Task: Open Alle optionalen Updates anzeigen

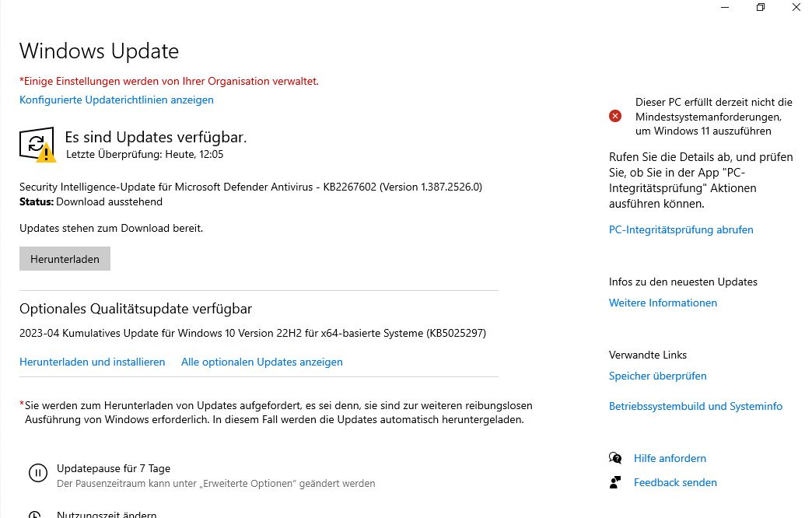Action: [x=261, y=362]
